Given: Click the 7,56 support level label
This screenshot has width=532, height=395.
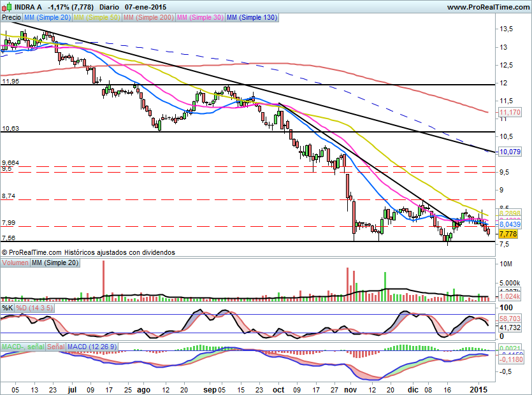Looking at the screenshot, I should coord(8,238).
